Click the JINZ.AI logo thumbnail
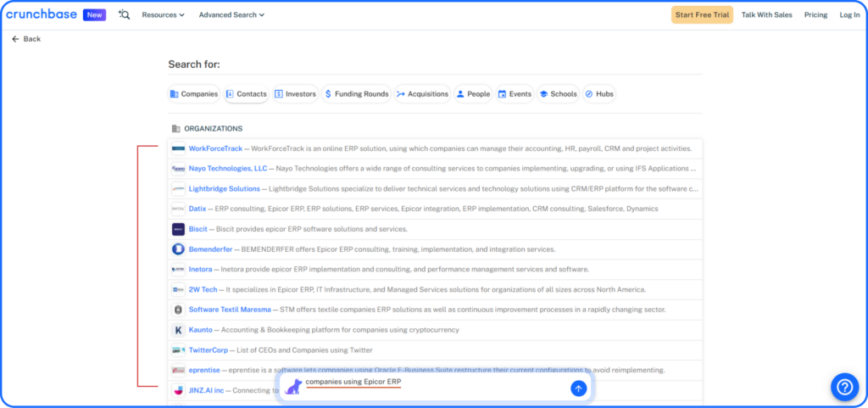This screenshot has width=868, height=408. [x=178, y=390]
